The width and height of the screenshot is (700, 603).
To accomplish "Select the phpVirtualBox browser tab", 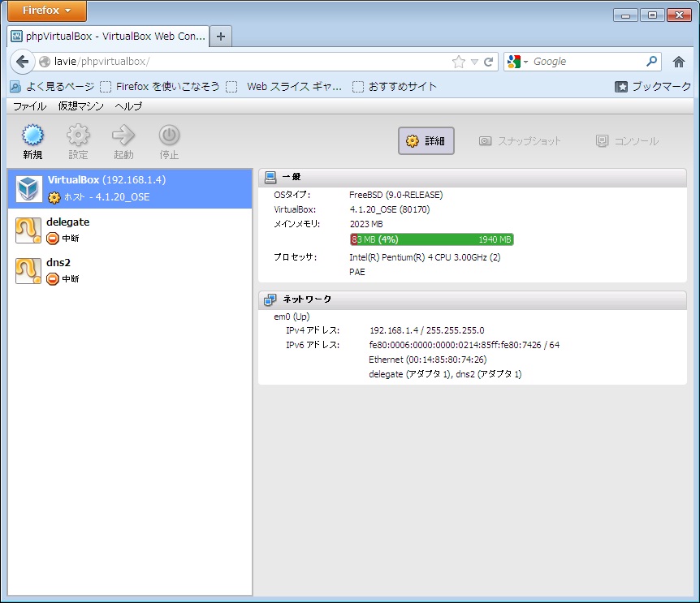I will click(108, 37).
